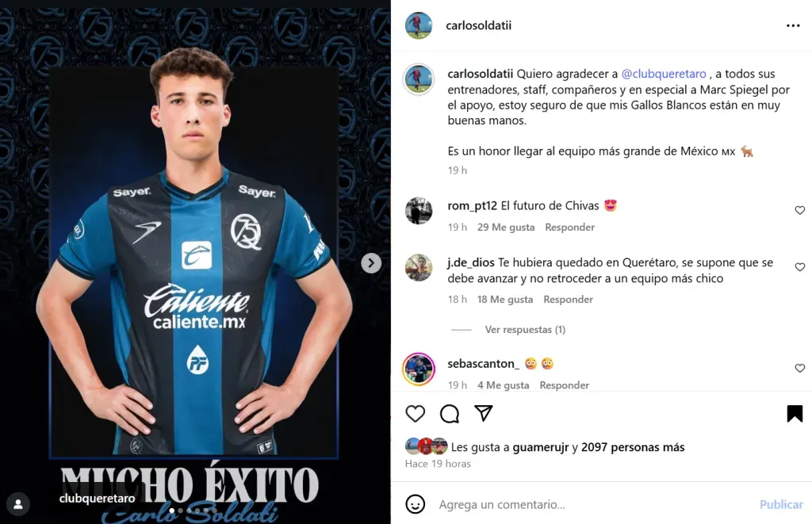Go to next carousel photo arrow
Image resolution: width=812 pixels, height=524 pixels.
tap(371, 263)
